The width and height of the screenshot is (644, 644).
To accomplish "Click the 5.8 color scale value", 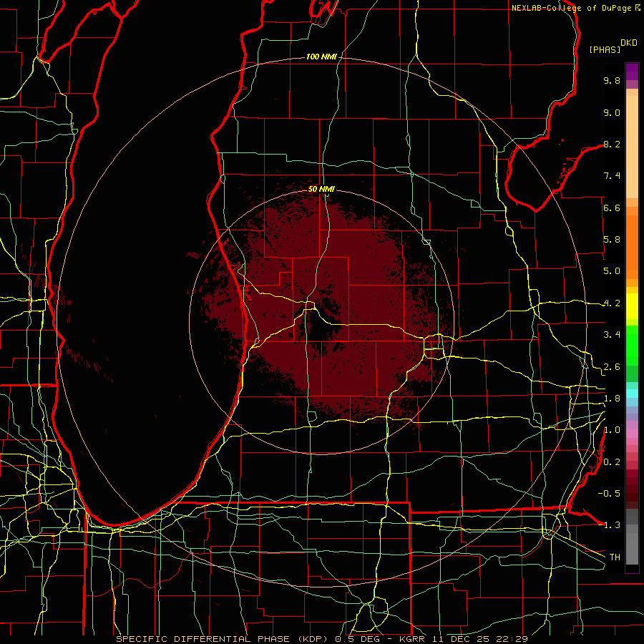I will tap(612, 240).
